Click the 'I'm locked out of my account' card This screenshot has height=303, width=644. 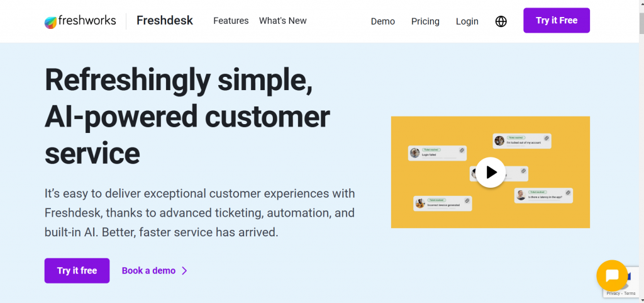[521, 141]
